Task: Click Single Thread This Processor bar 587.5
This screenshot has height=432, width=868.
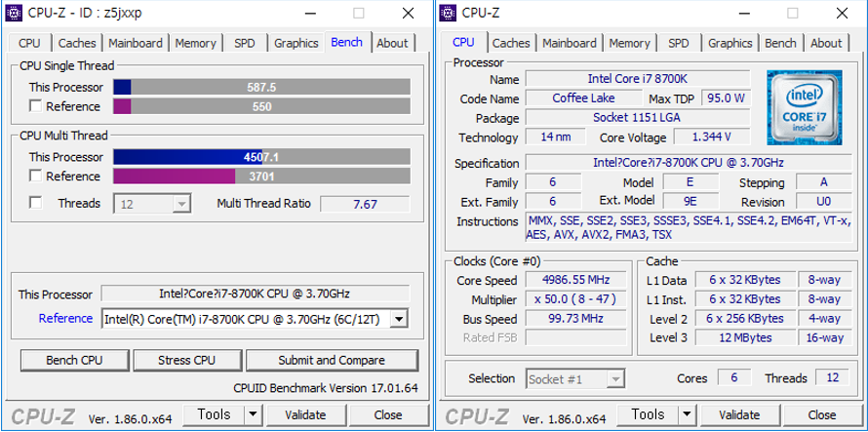Action: (x=261, y=87)
